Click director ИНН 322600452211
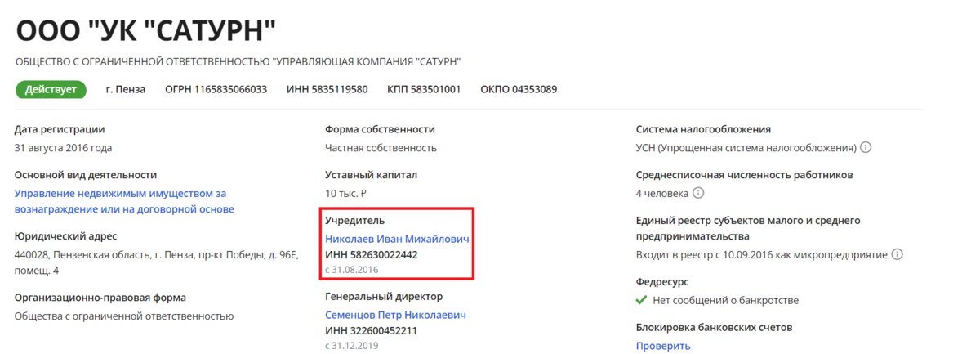Screen dimensions: 980x354 [371, 331]
